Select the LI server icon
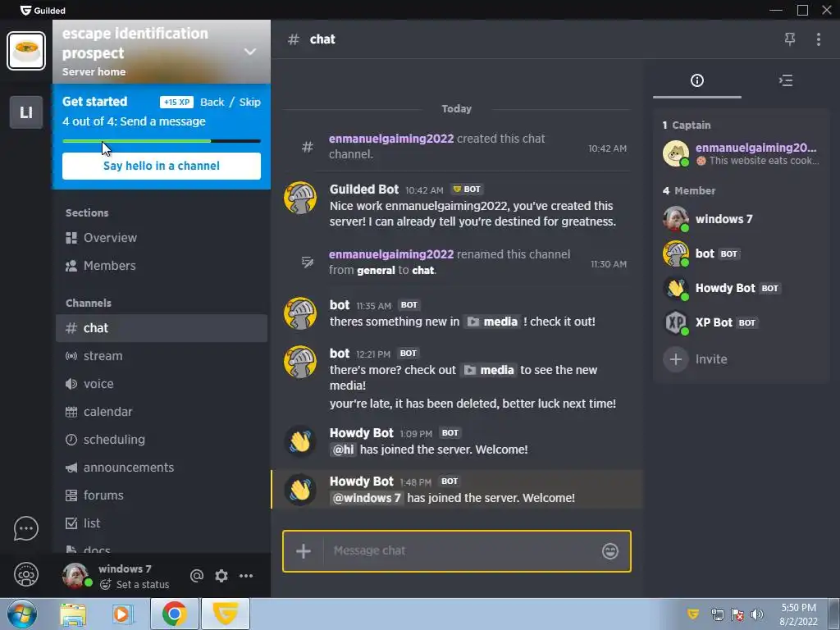 tap(25, 112)
